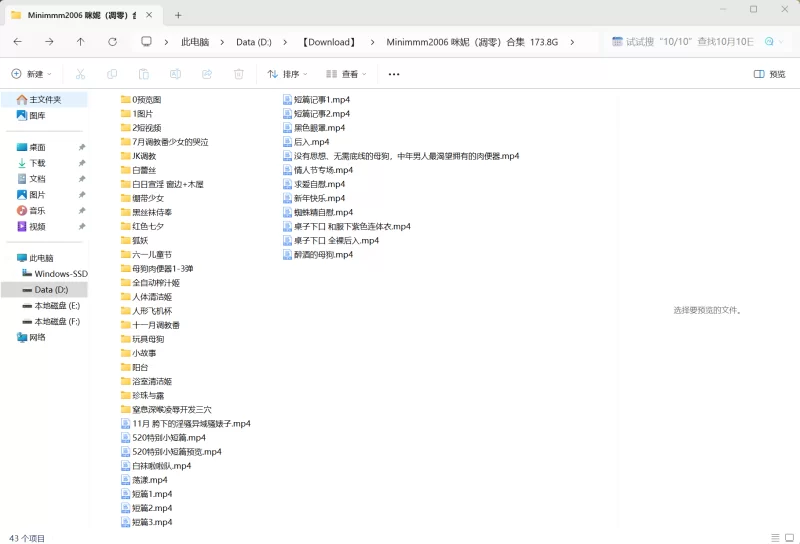Click the Copy icon in toolbar

tap(112, 74)
